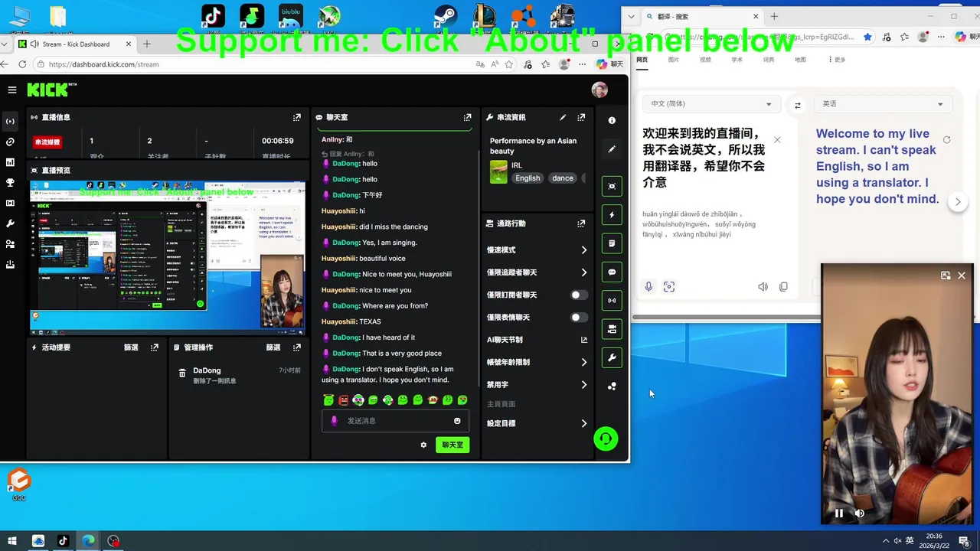Open AI聊天节制 external link
Screen dimensions: 980x551
click(x=584, y=340)
